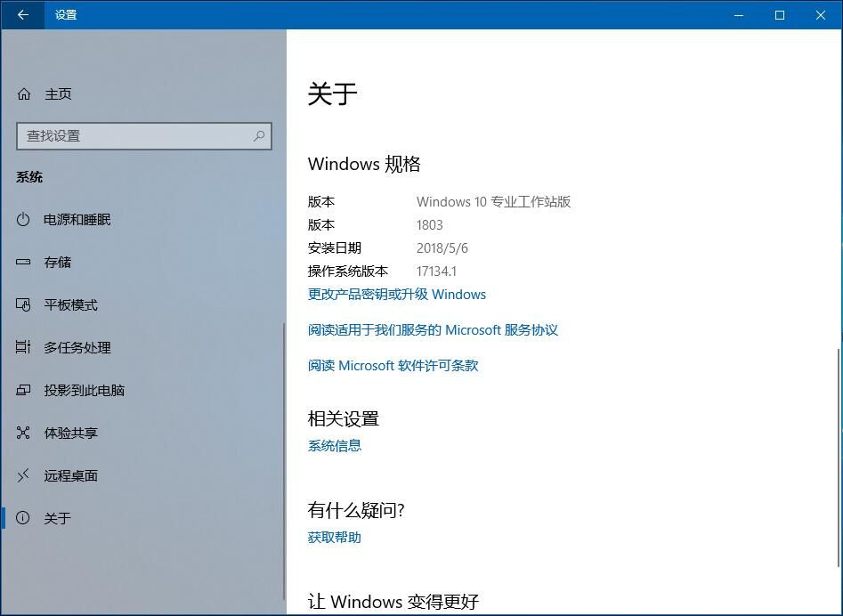Select 远程桌面 in the sidebar
The image size is (843, 616).
[71, 476]
